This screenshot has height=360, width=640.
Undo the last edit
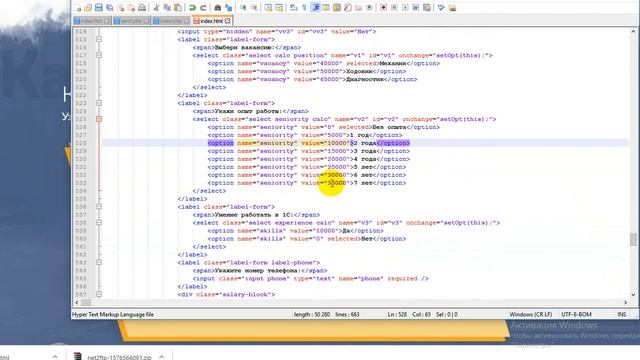(192, 8)
